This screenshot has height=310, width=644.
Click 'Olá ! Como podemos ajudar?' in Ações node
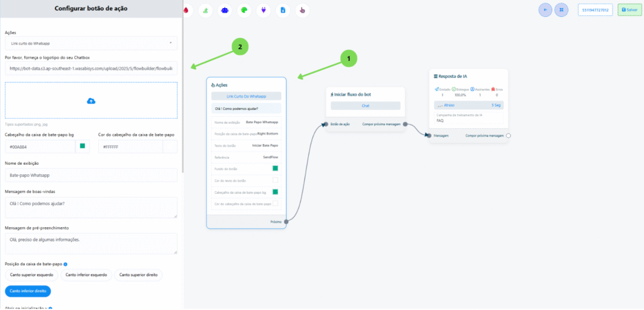click(247, 108)
